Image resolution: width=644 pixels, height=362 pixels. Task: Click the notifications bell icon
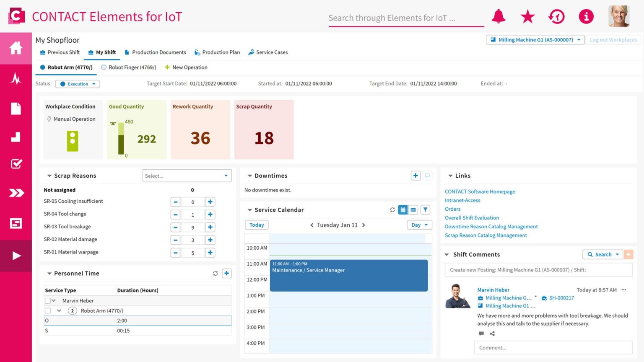(499, 17)
